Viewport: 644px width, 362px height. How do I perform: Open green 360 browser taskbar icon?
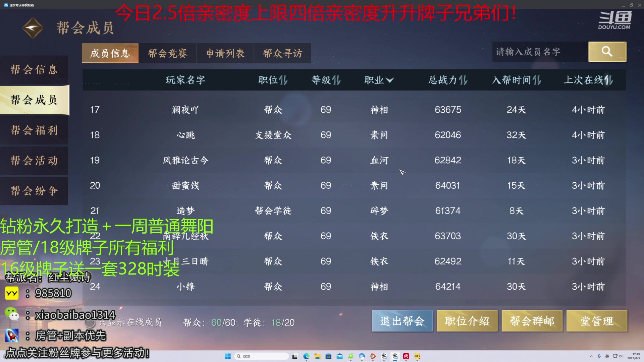tap(351, 356)
